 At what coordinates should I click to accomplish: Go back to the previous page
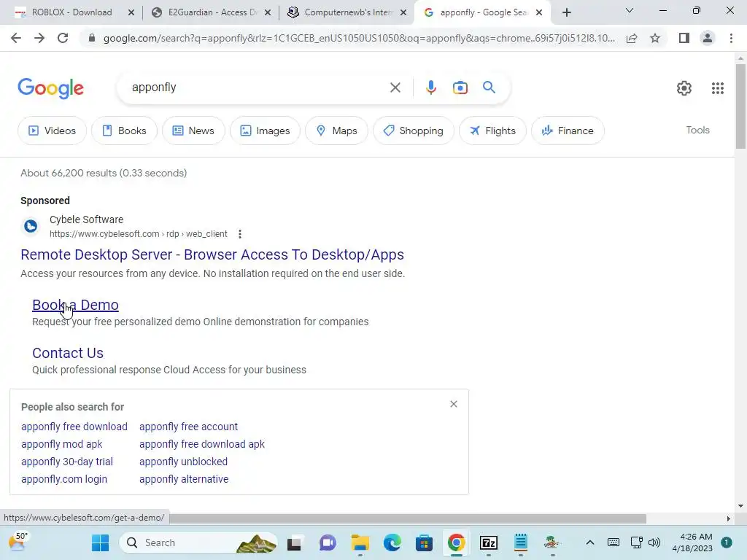tap(16, 38)
